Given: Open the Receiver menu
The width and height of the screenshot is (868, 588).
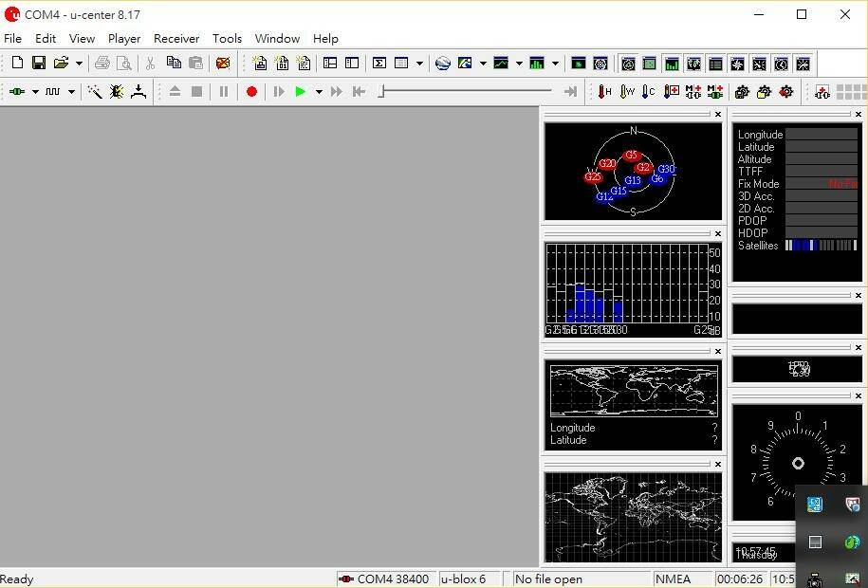Looking at the screenshot, I should pyautogui.click(x=176, y=38).
